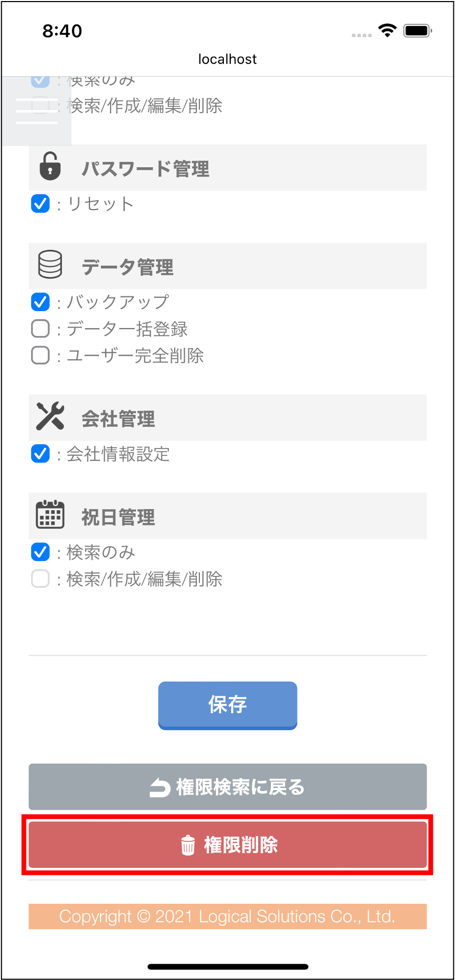Click the trash icon on 権限削除
Viewport: 455px width, 980px height.
(x=188, y=845)
